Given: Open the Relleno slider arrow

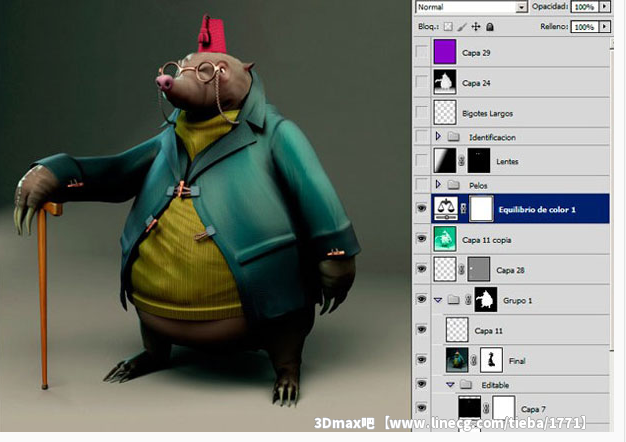Looking at the screenshot, I should [x=605, y=27].
